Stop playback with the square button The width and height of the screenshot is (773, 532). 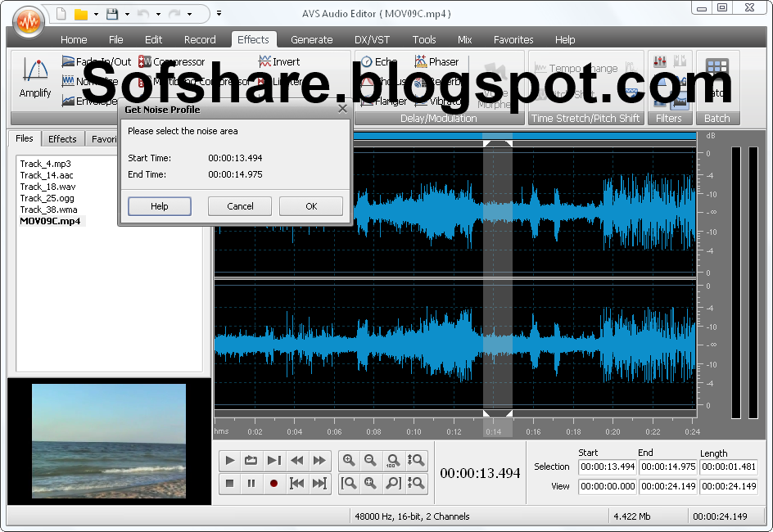[x=229, y=483]
